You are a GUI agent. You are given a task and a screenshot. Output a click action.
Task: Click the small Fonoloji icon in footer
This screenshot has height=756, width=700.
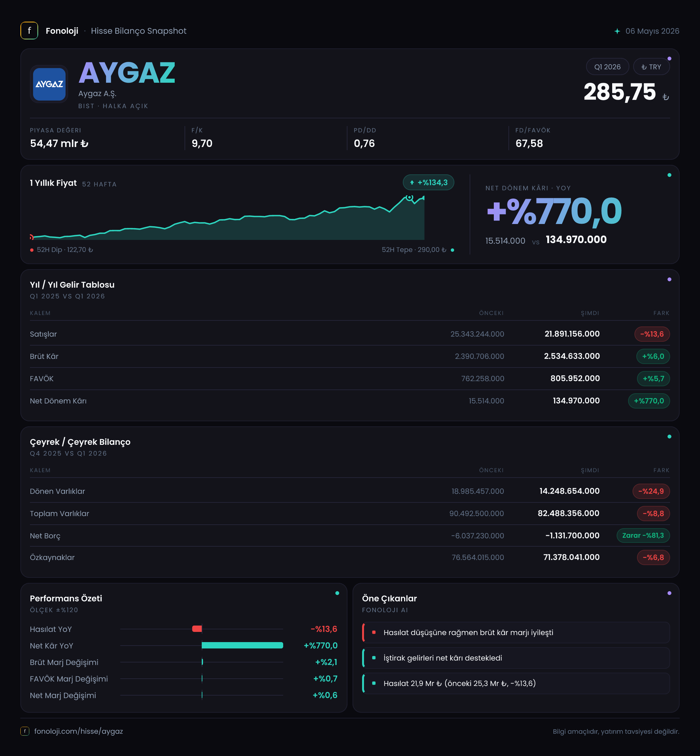24,731
